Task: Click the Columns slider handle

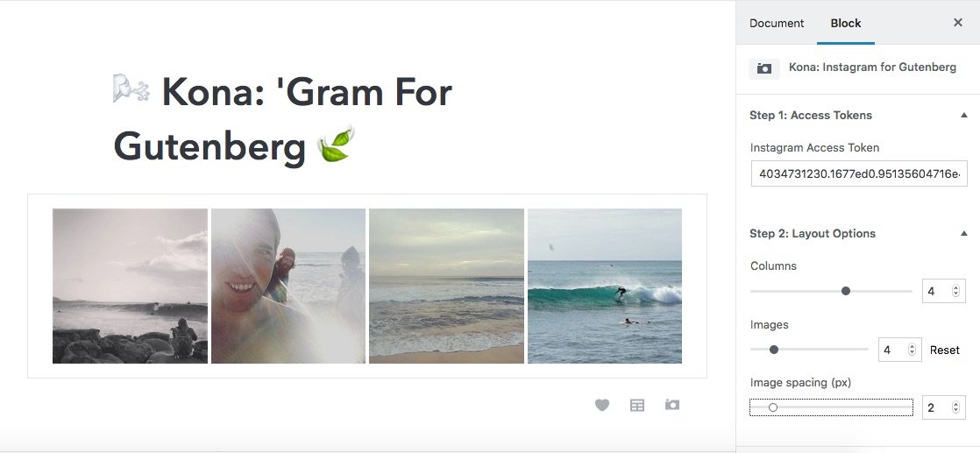Action: click(x=846, y=291)
